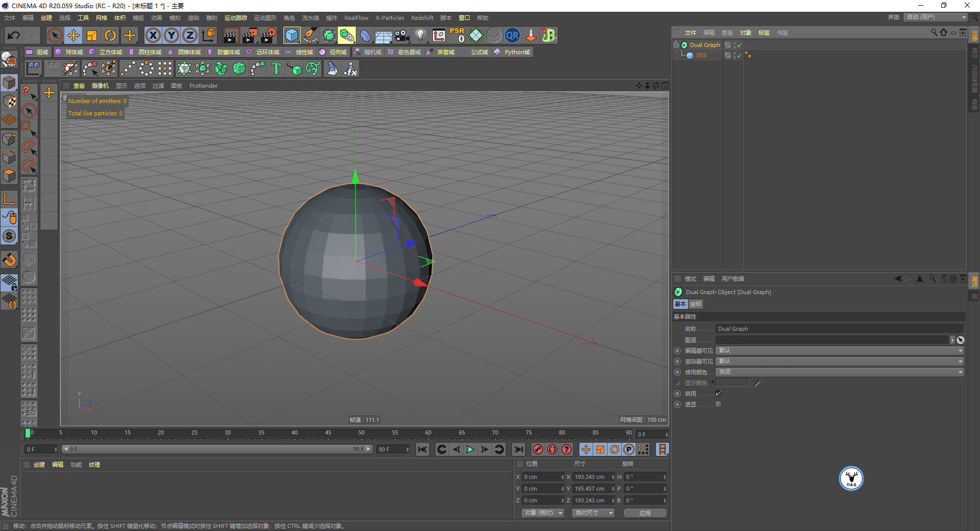The image size is (980, 531).
Task: Click the MoText green T icon
Action: (276, 68)
